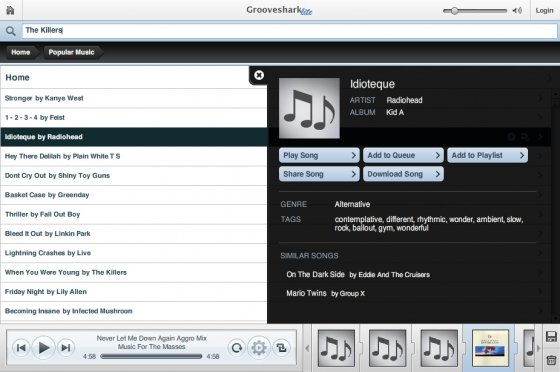This screenshot has width=560, height=372.
Task: Click the Idioteque album art placeholder
Action: click(x=309, y=108)
